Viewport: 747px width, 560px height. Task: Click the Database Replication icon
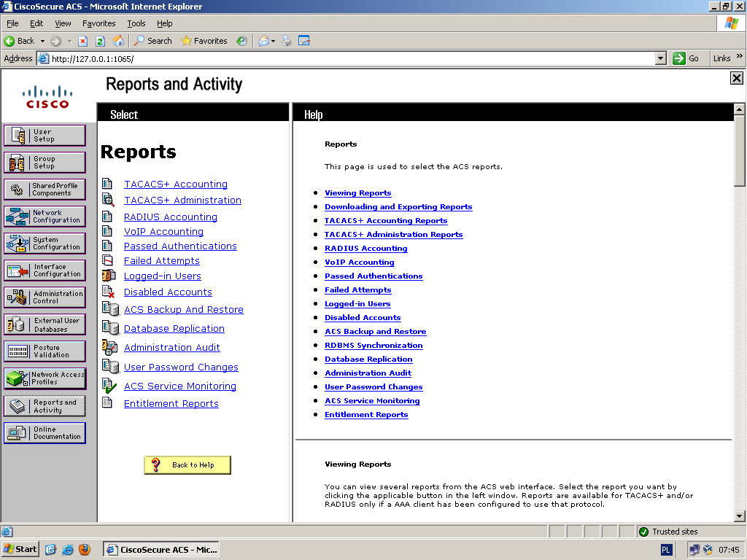tap(111, 328)
